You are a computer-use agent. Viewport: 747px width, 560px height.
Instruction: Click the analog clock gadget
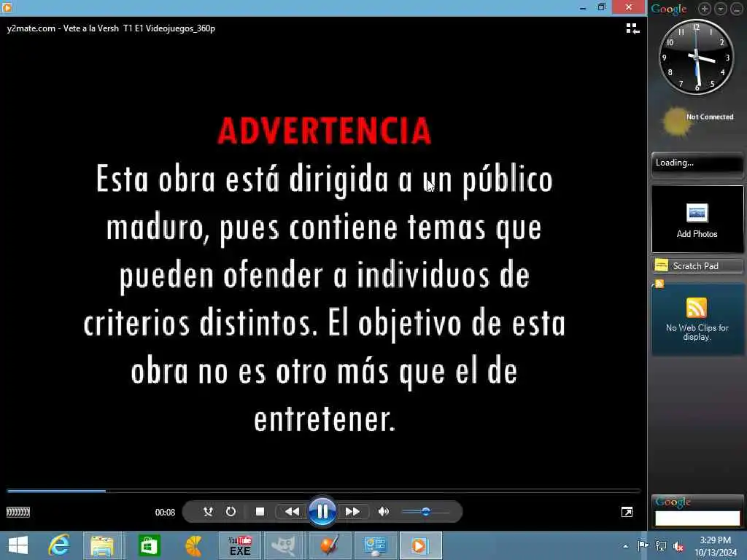(696, 57)
